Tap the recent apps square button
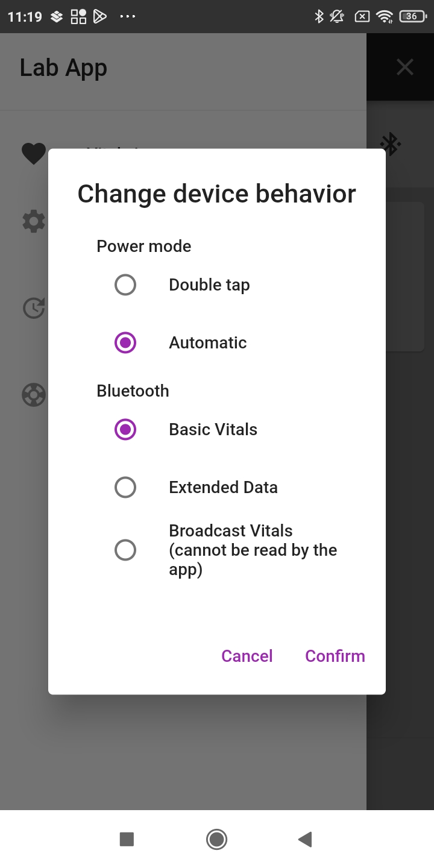Image resolution: width=434 pixels, height=868 pixels. tap(127, 839)
